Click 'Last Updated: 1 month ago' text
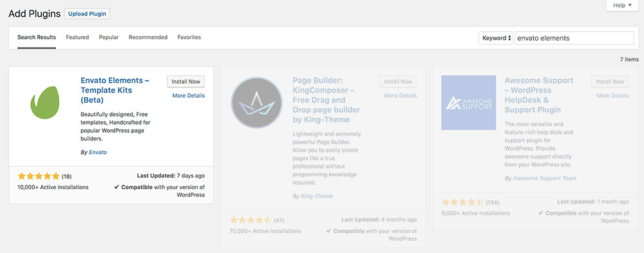 (x=592, y=201)
